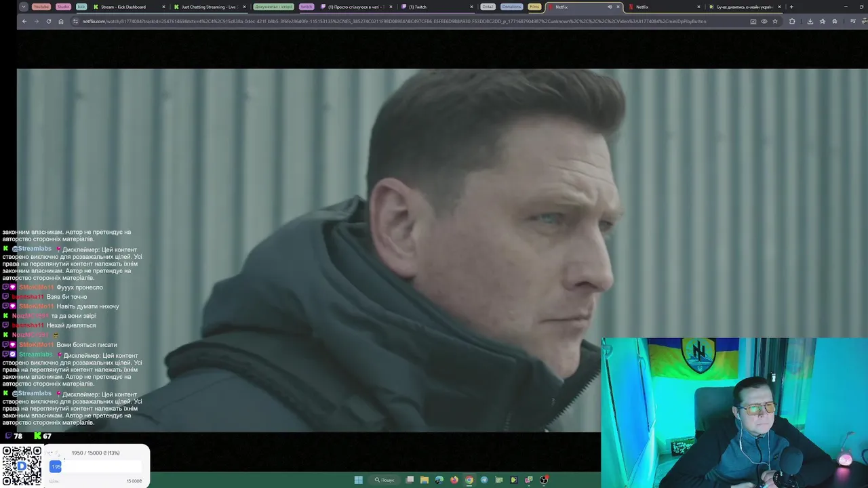Click the 1950 / 15000 donation progress bar
The image size is (868, 488).
point(96,466)
